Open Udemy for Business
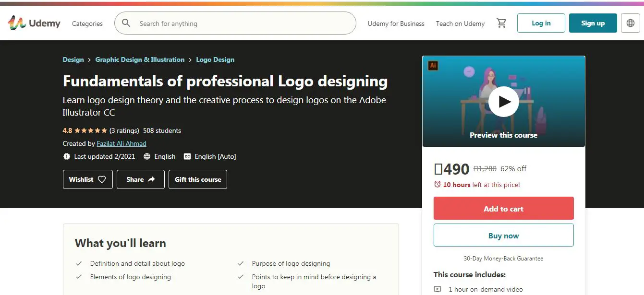 click(396, 24)
